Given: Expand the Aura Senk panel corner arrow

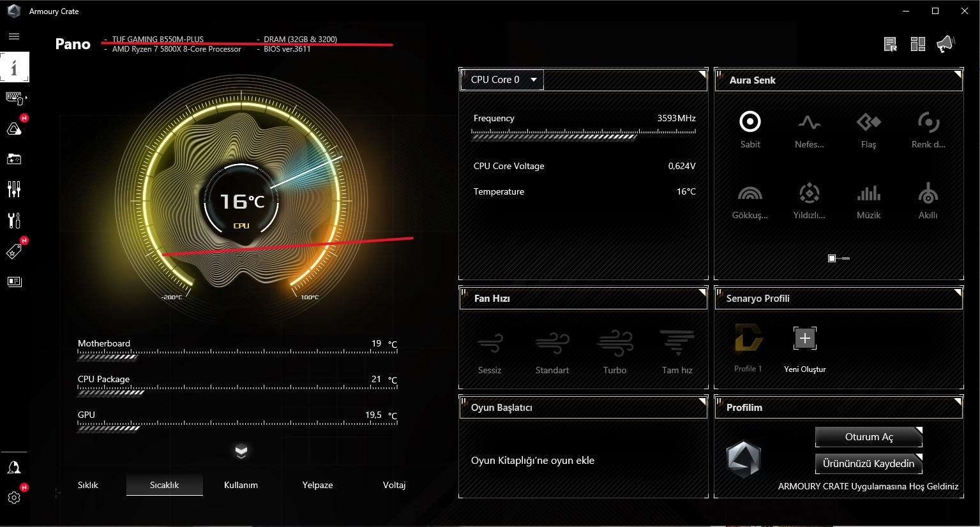Looking at the screenshot, I should pyautogui.click(x=958, y=74).
